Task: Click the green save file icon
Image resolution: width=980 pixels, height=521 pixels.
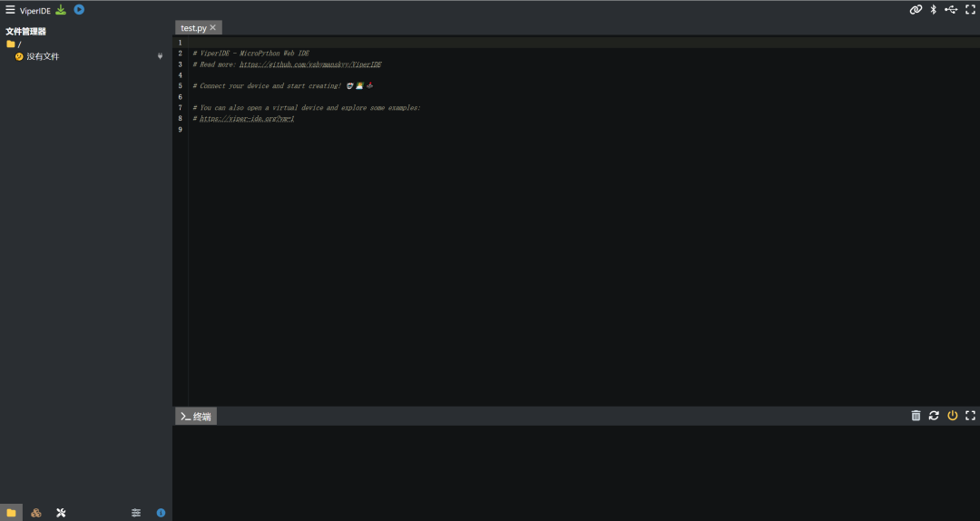Action: click(61, 10)
